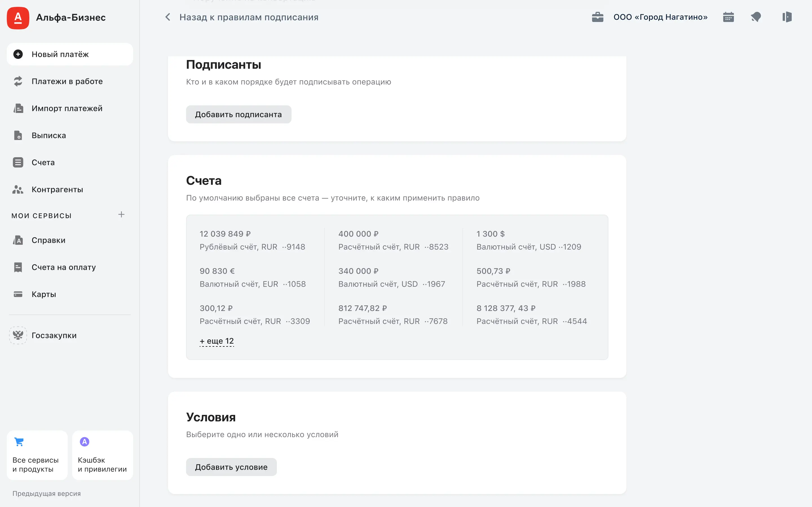The image size is (812, 507).
Task: Open the calendar icon in header
Action: [x=728, y=17]
